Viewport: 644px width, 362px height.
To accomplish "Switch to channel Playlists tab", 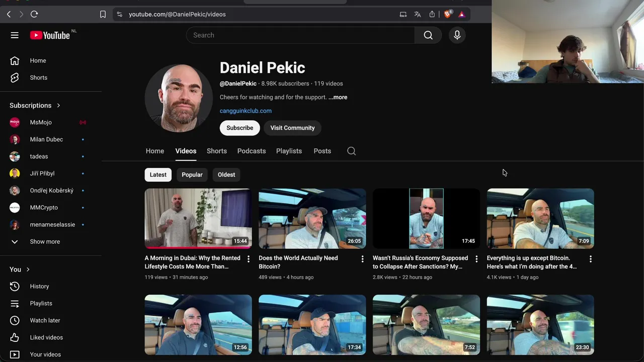I will (289, 151).
